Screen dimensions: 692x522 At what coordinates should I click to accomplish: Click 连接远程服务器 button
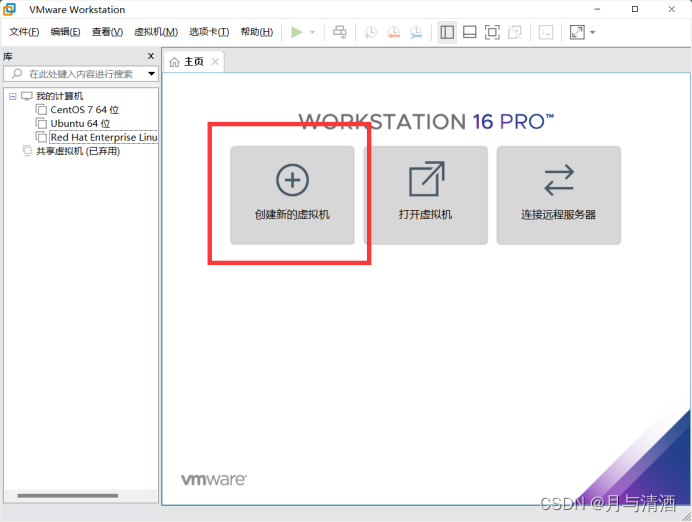point(559,195)
